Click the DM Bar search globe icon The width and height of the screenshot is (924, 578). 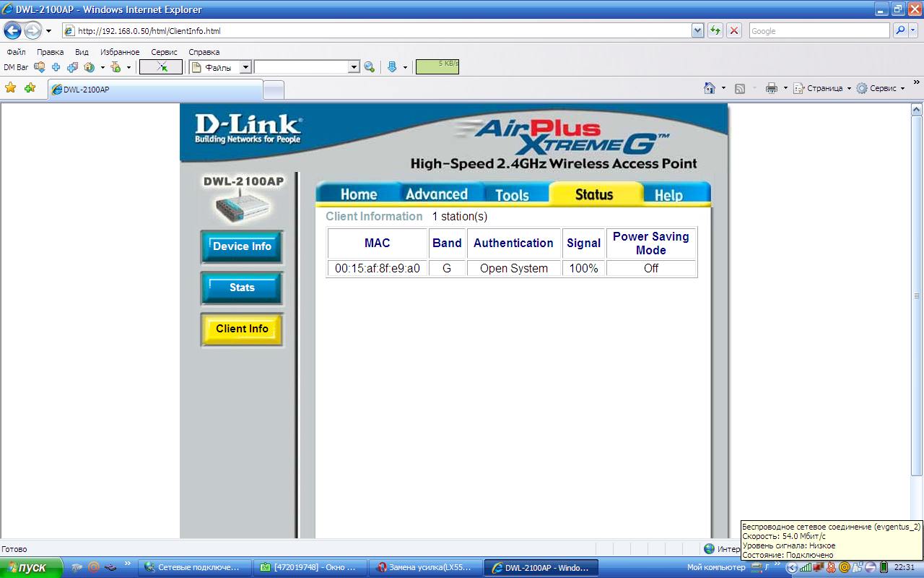(370, 67)
